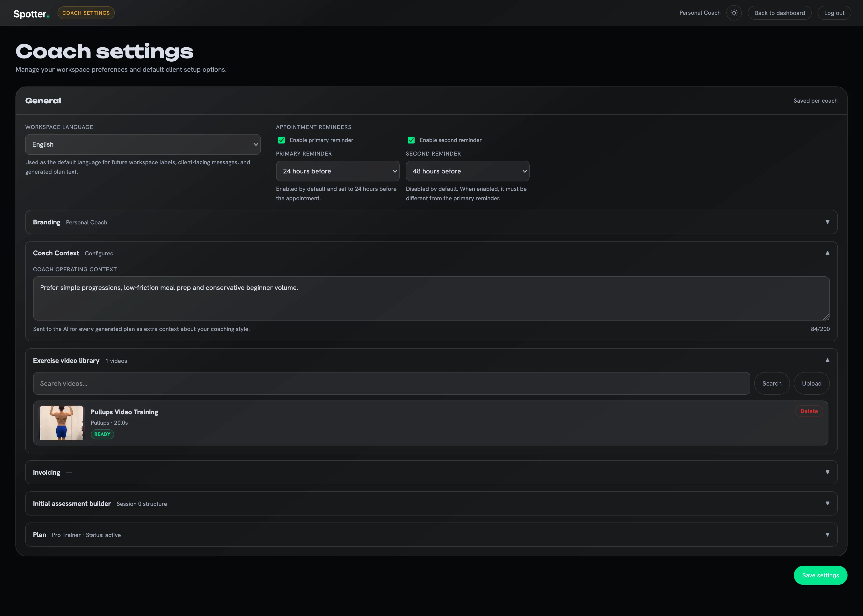Screen dimensions: 863x616
Task: Click the Pullups Video Training title
Action: click(x=124, y=412)
